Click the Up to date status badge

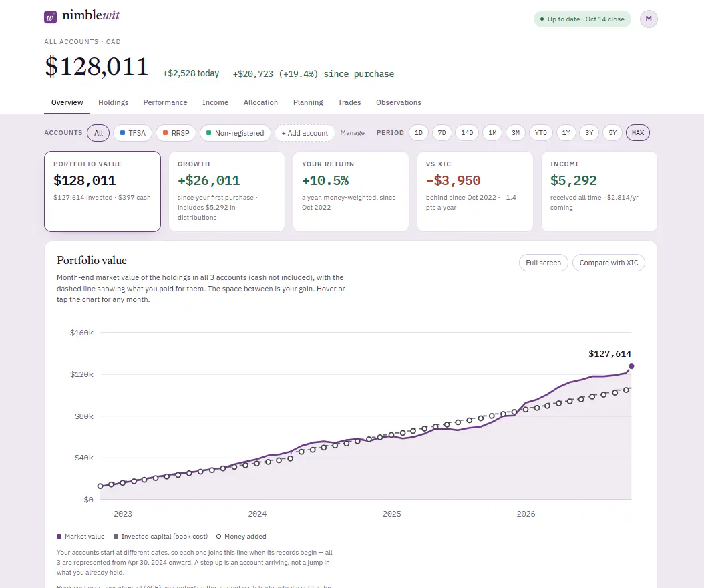(x=582, y=19)
